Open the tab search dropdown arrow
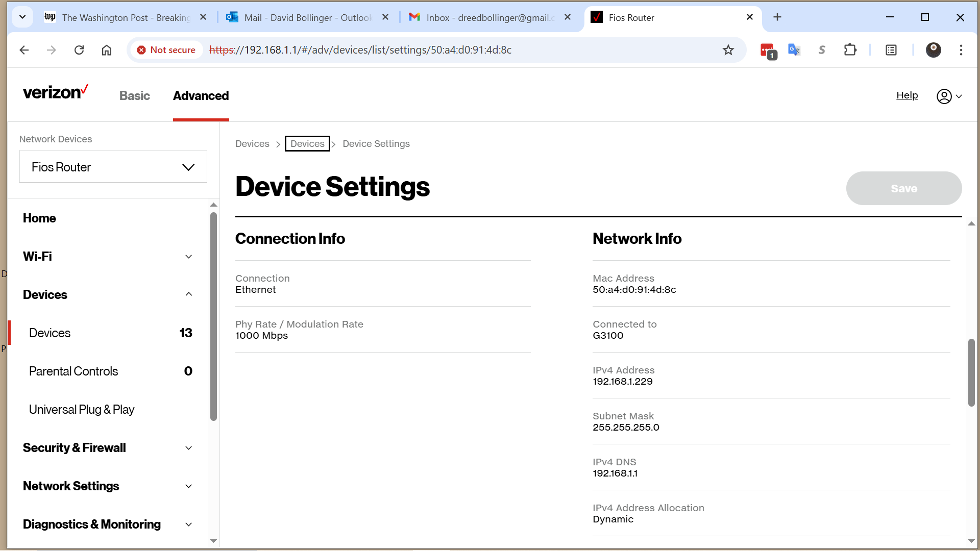 coord(22,17)
